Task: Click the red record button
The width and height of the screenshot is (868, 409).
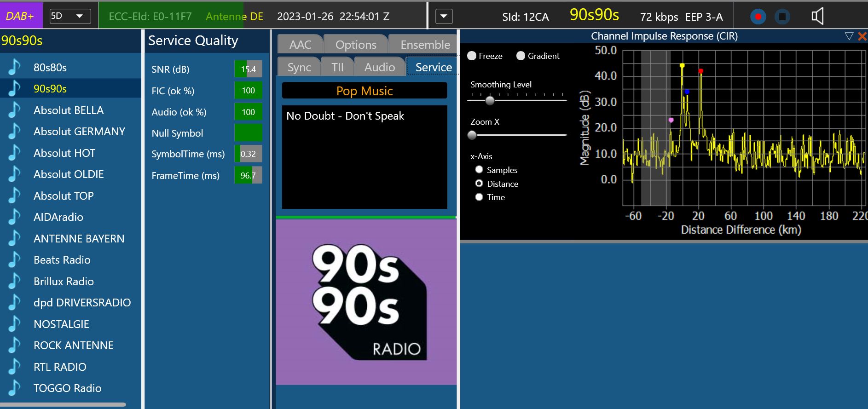Action: pos(758,17)
